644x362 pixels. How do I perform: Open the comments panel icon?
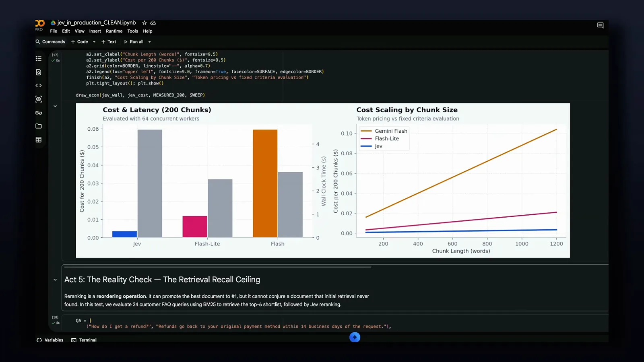[x=600, y=25]
